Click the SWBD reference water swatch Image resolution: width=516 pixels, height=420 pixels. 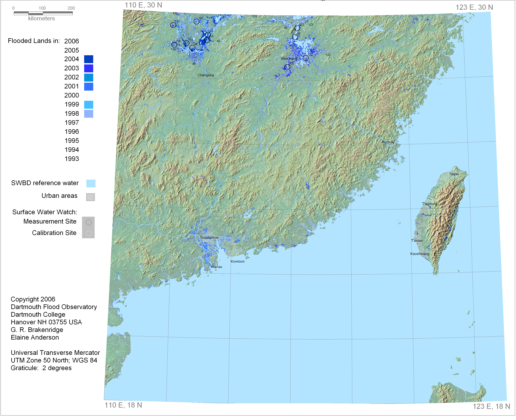91,183
